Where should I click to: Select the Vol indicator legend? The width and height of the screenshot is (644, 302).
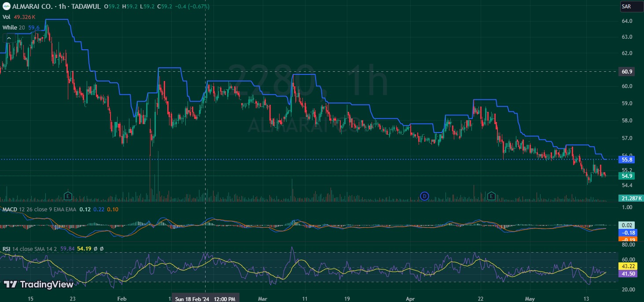tap(7, 17)
